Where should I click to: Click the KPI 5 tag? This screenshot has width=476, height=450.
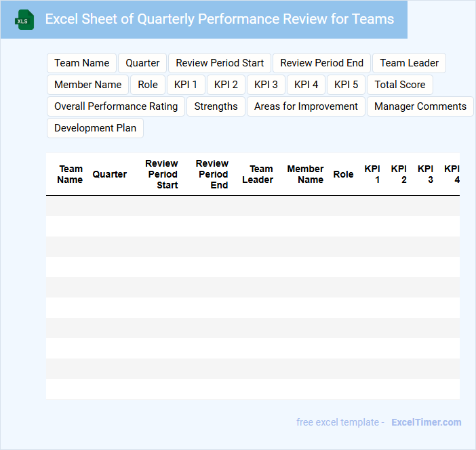click(346, 85)
